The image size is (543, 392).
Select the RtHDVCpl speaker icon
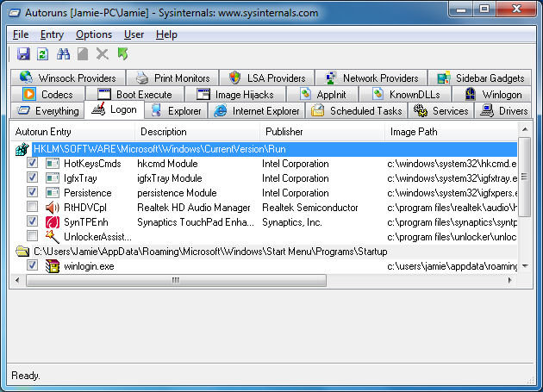pos(53,208)
